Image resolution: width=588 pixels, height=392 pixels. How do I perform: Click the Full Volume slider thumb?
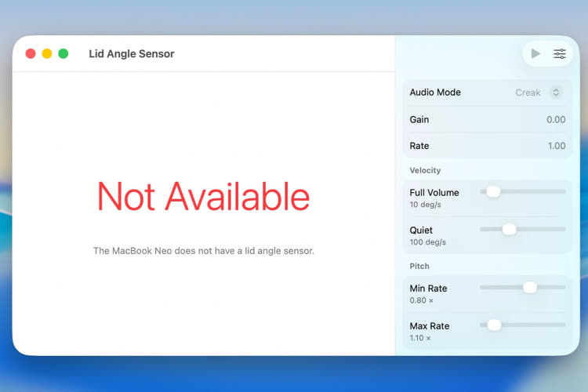pyautogui.click(x=493, y=191)
